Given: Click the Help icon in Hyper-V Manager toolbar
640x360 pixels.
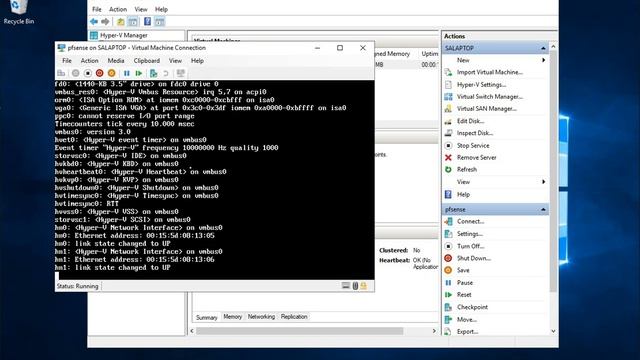Looking at the screenshot, I should [147, 22].
